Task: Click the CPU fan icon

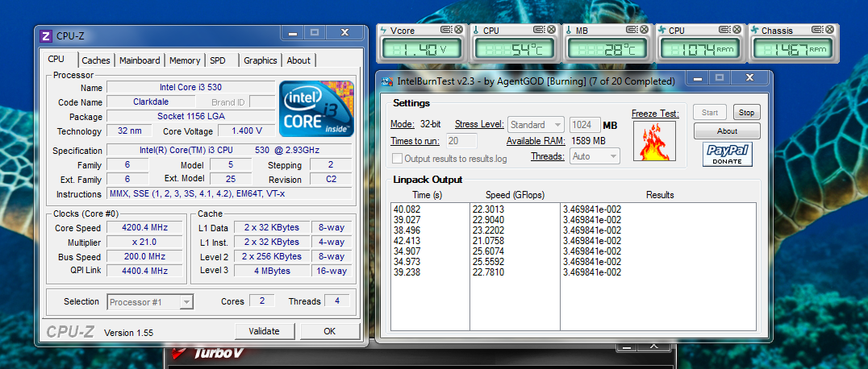Action: point(662,31)
